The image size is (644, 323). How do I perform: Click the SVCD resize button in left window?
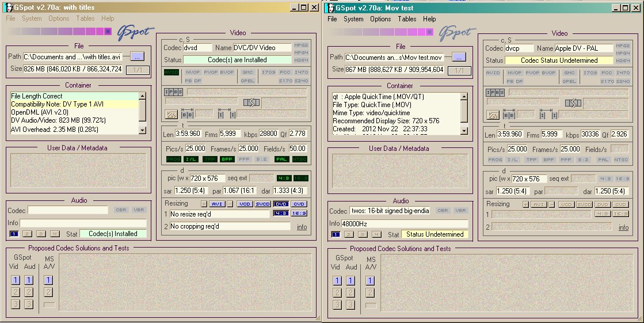263,204
